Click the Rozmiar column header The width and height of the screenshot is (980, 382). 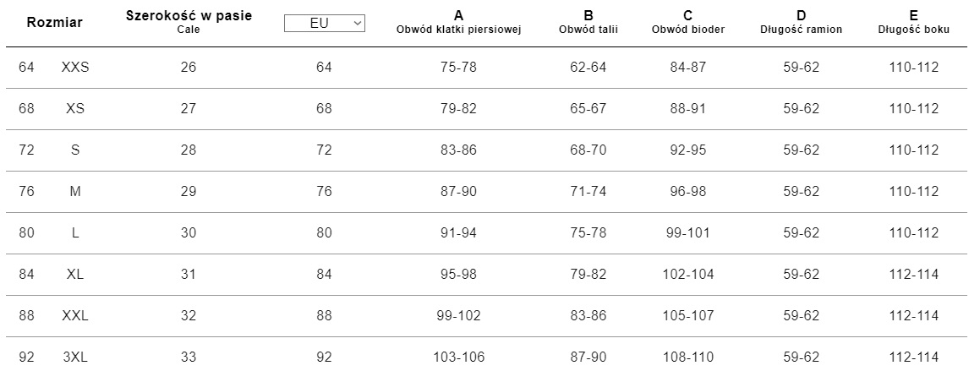pos(55,23)
